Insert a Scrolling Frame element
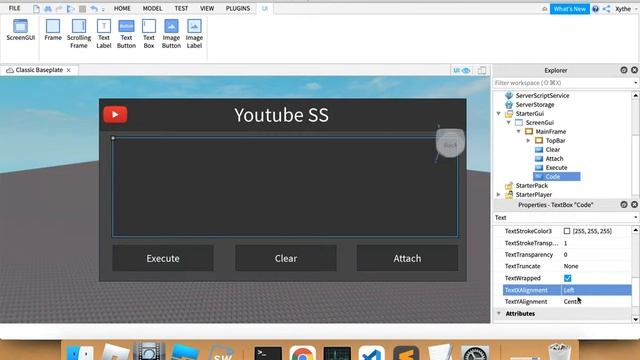Screen dimensions: 640x360 (x=79, y=34)
